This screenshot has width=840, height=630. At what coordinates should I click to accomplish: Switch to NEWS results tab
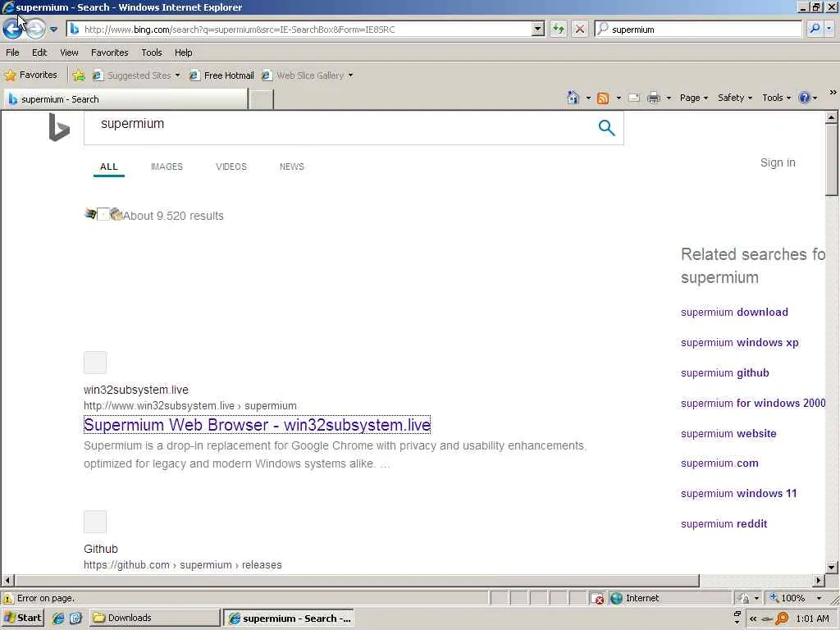point(291,167)
